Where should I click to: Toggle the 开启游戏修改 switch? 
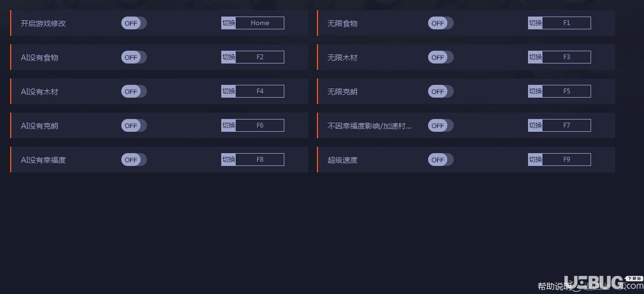pos(134,23)
